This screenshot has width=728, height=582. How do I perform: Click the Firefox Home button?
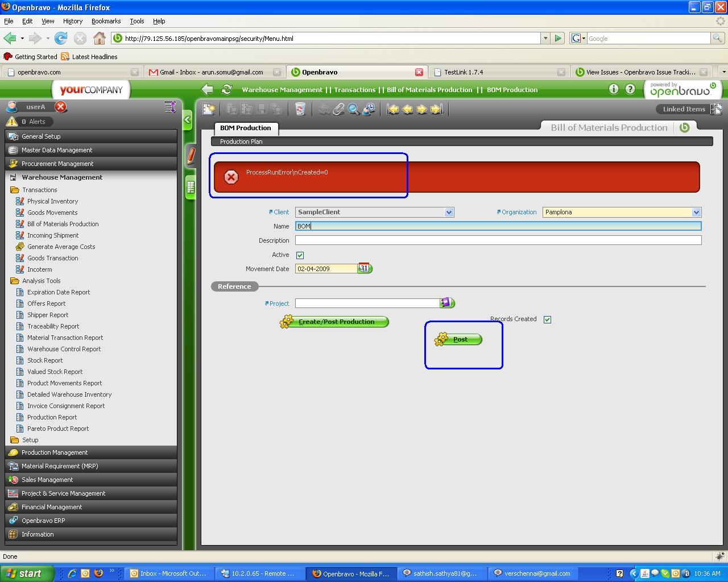tap(100, 38)
